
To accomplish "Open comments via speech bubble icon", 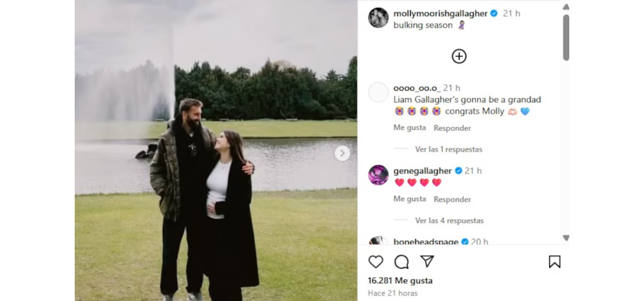I will click(401, 262).
